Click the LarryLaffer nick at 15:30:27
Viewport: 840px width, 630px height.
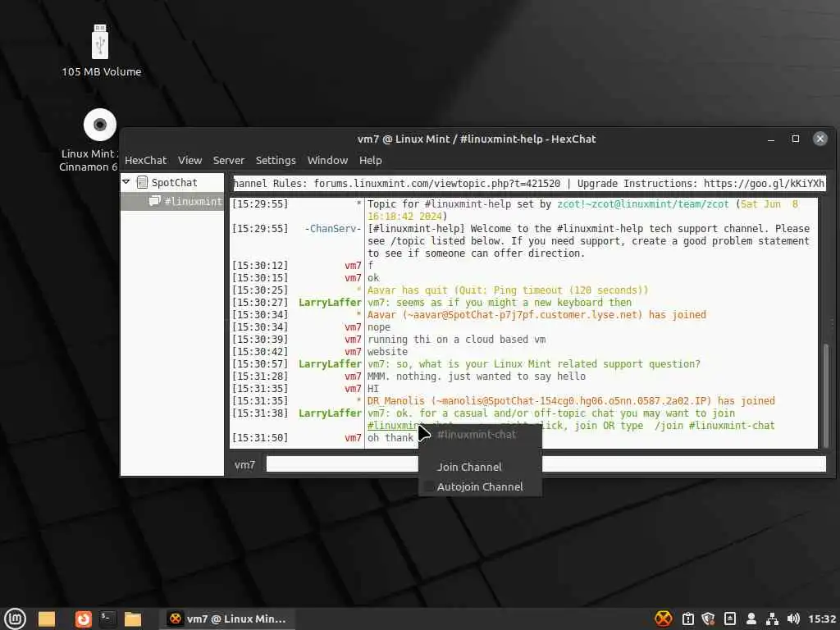(x=330, y=303)
